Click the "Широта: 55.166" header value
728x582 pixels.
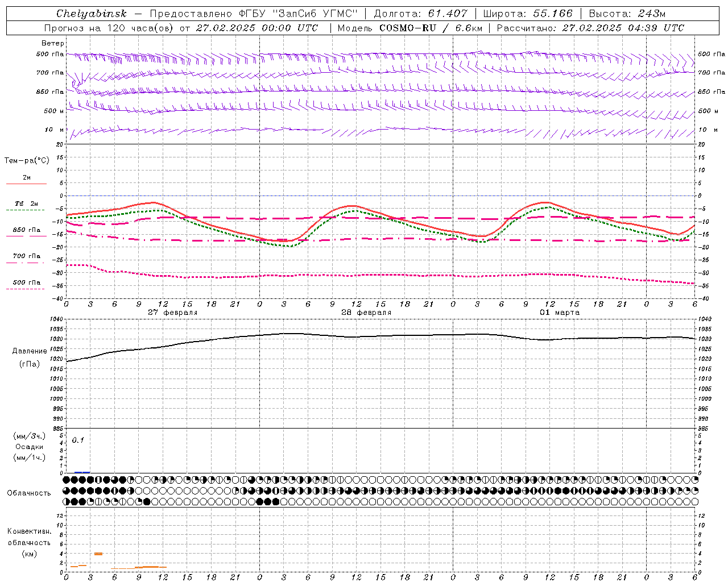(x=527, y=14)
